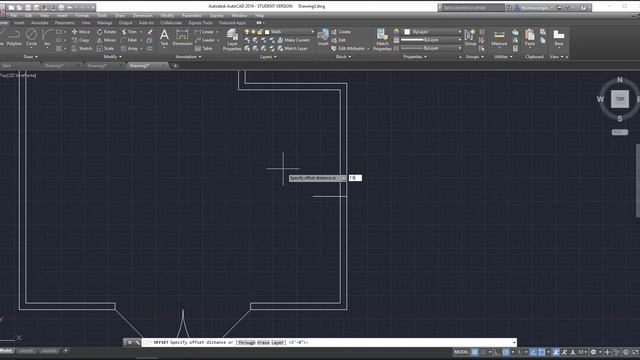The width and height of the screenshot is (640, 360).
Task: Click the Insert block tool
Action: 323,38
